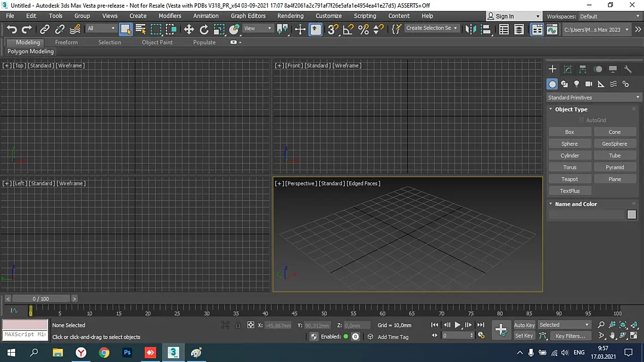The image size is (644, 362).
Task: Open the Rendering menu
Action: 290,16
